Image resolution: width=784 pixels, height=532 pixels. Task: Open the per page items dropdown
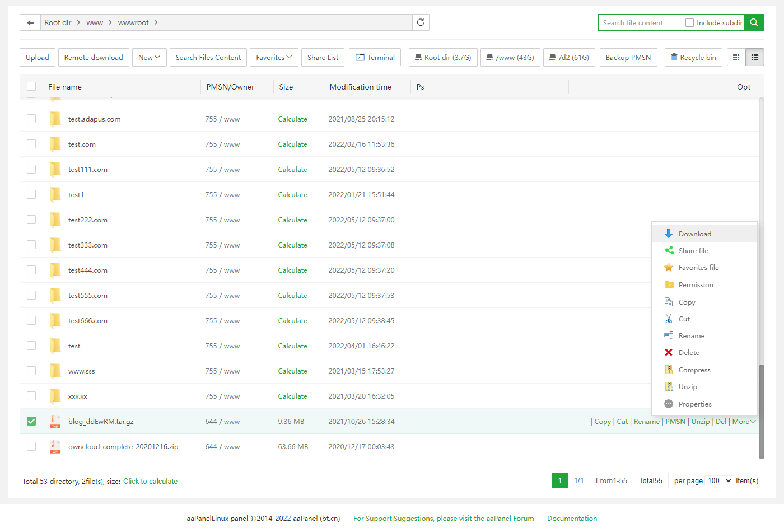719,480
